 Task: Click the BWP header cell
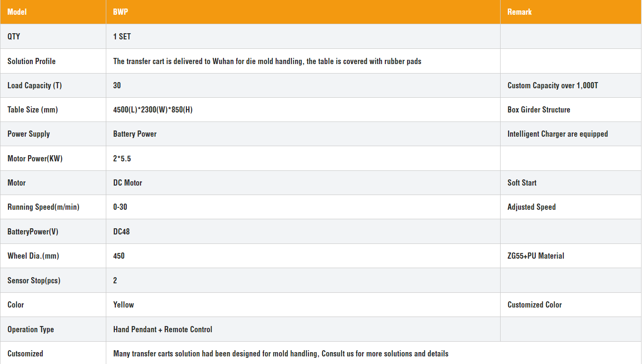click(303, 12)
